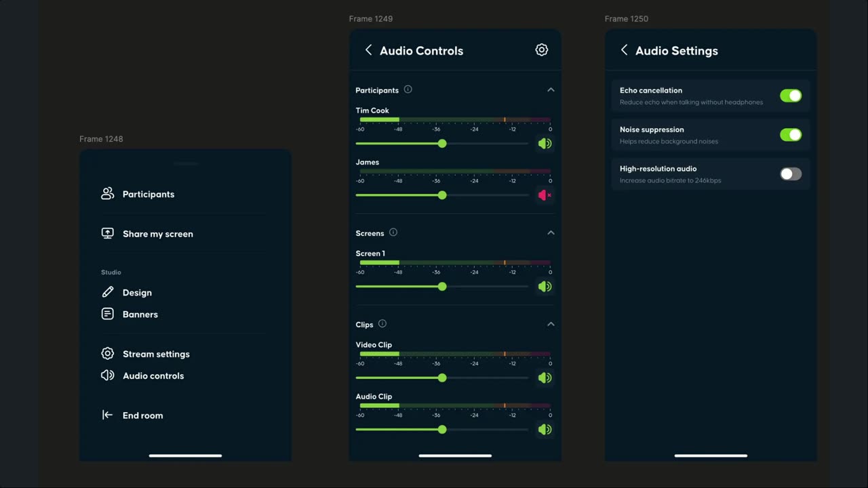Viewport: 868px width, 488px height.
Task: Click the Screen 1 volume slider handle
Action: point(442,287)
